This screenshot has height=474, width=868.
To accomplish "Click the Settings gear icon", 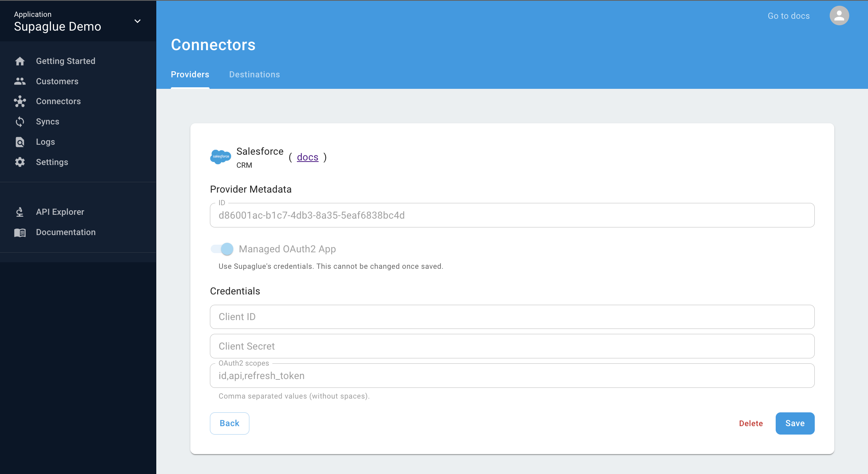I will click(x=20, y=162).
